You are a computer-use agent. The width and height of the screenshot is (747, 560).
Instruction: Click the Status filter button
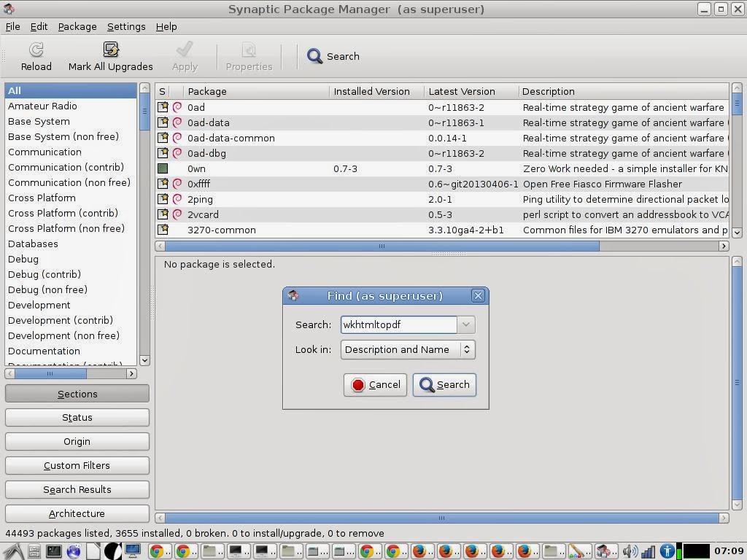pyautogui.click(x=77, y=418)
